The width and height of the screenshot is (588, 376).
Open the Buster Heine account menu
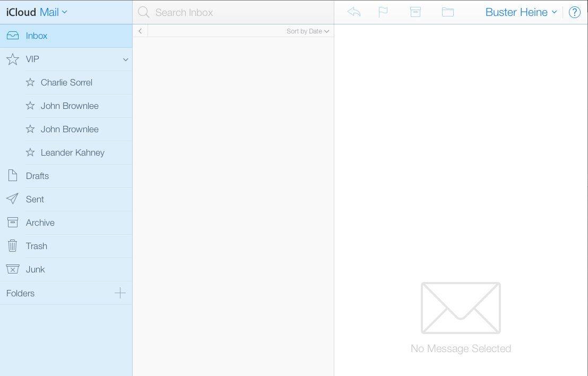(521, 12)
